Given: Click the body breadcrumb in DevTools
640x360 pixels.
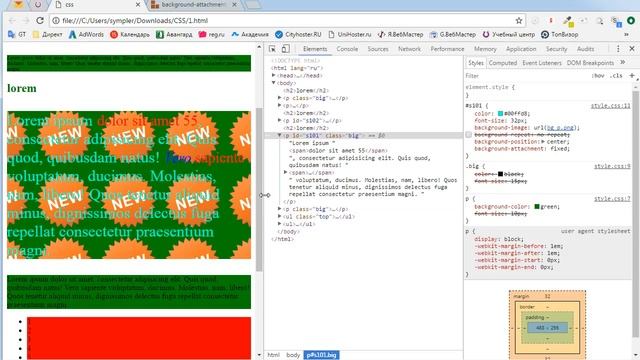Looking at the screenshot, I should (x=293, y=355).
